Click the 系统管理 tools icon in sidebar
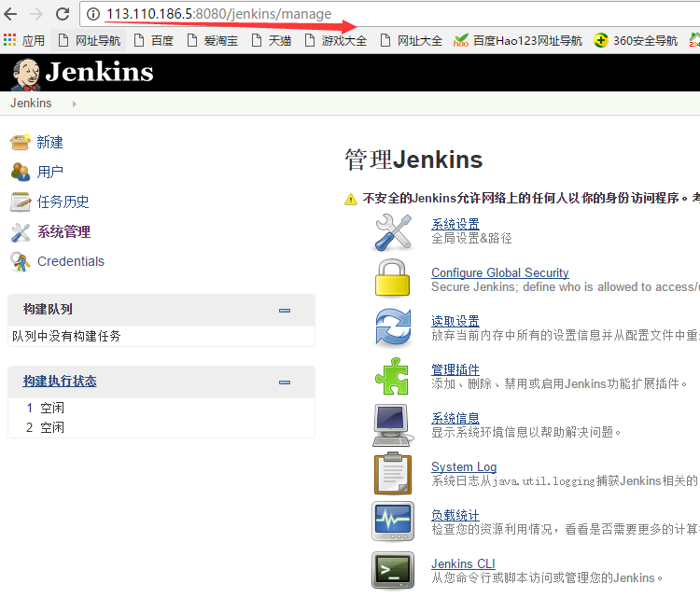This screenshot has height=598, width=700. pos(21,232)
